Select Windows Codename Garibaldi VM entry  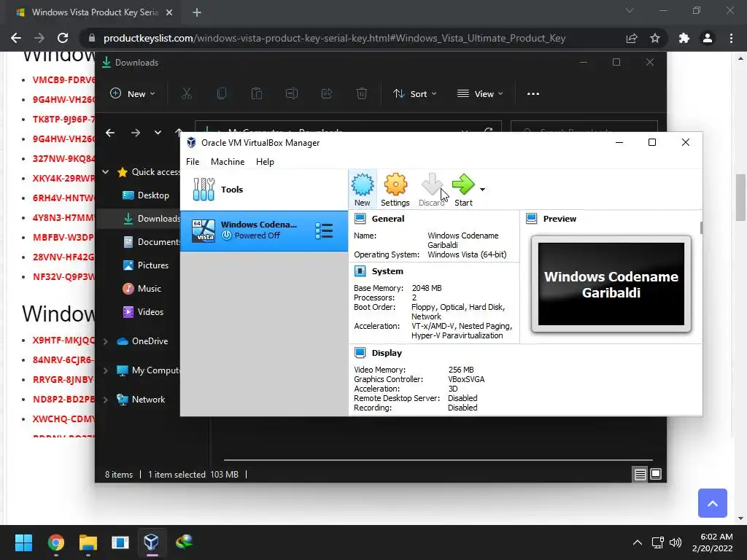tap(264, 230)
